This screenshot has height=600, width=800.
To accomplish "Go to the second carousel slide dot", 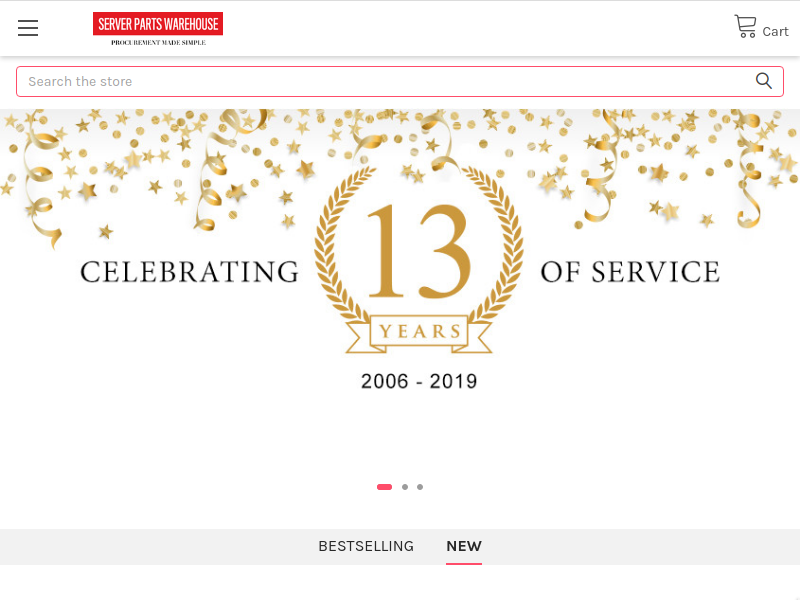I will pos(405,487).
